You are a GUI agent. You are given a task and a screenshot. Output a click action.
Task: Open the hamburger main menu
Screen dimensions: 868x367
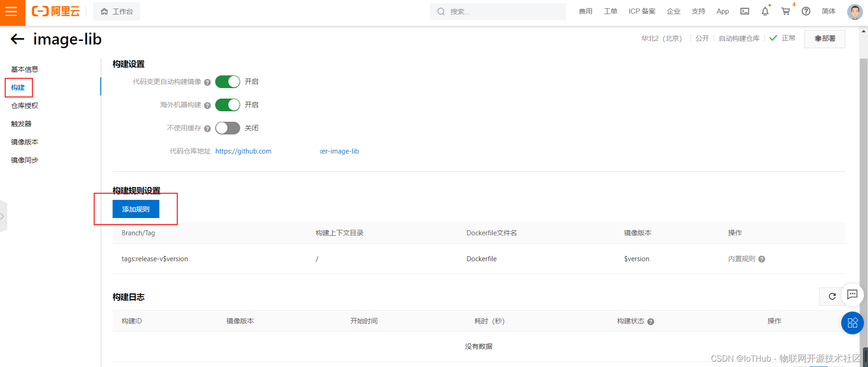(x=12, y=11)
